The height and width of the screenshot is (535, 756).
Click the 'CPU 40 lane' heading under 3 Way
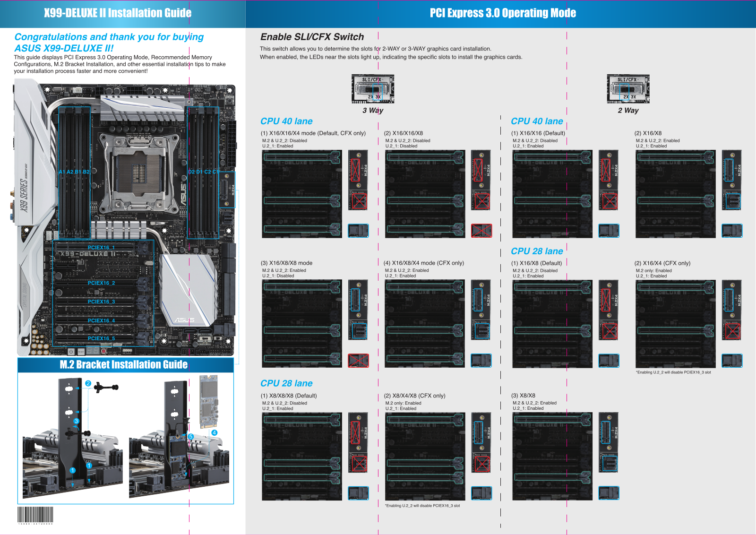pyautogui.click(x=286, y=121)
